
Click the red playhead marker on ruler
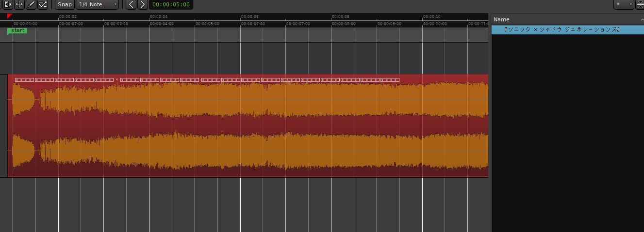(x=9, y=16)
